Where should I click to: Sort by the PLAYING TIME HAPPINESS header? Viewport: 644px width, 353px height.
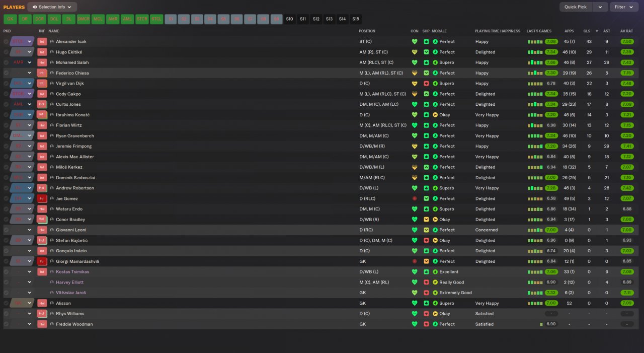(x=498, y=31)
